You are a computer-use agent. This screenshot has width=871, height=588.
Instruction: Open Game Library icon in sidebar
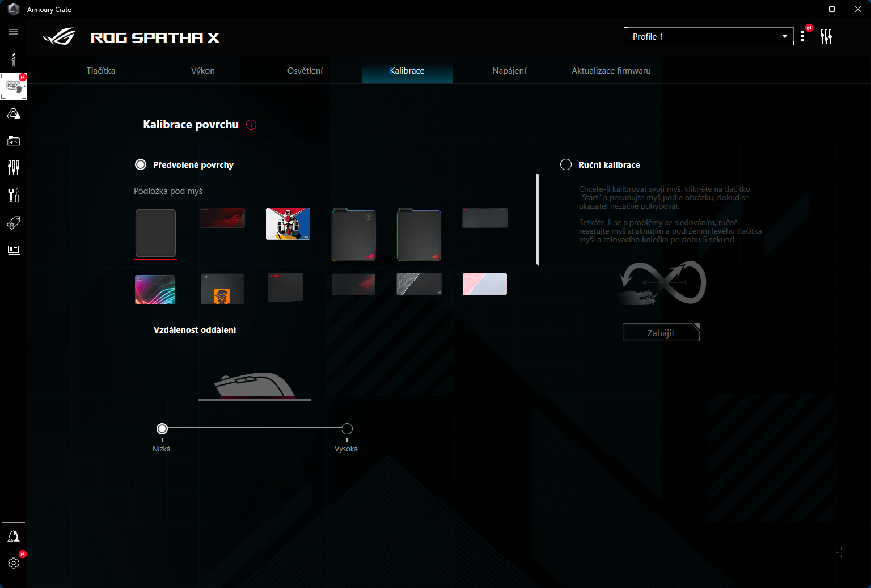14,141
